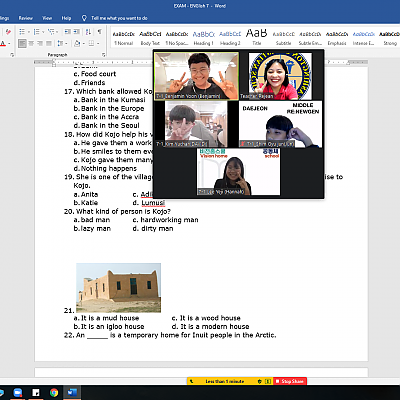Switch to Word in the taskbar
400x400 pixels.
point(72,393)
